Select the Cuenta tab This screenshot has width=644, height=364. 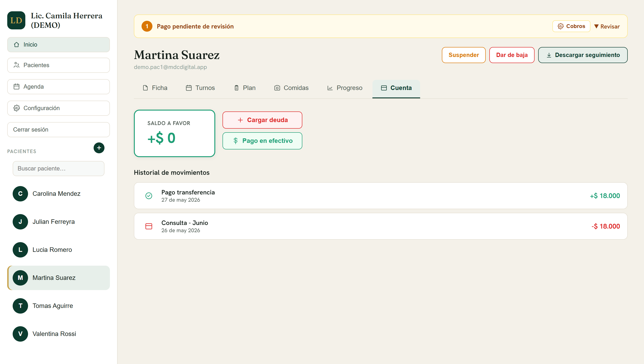tap(396, 89)
